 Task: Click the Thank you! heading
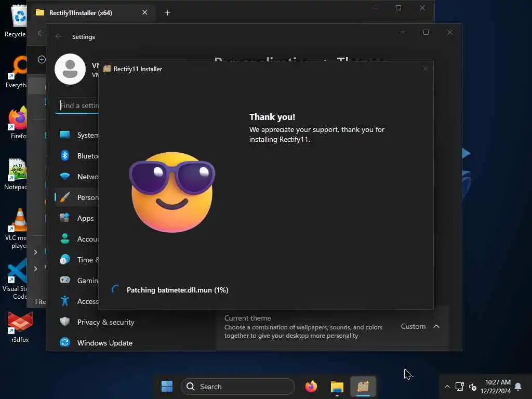(272, 117)
